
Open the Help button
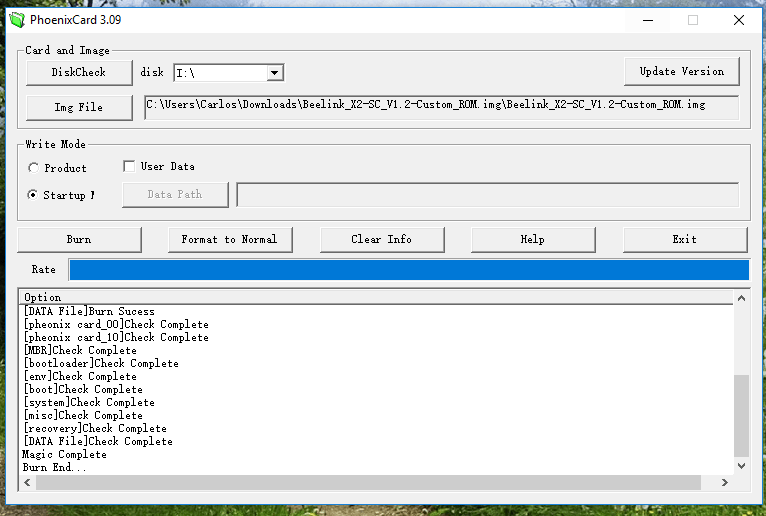[x=532, y=240]
